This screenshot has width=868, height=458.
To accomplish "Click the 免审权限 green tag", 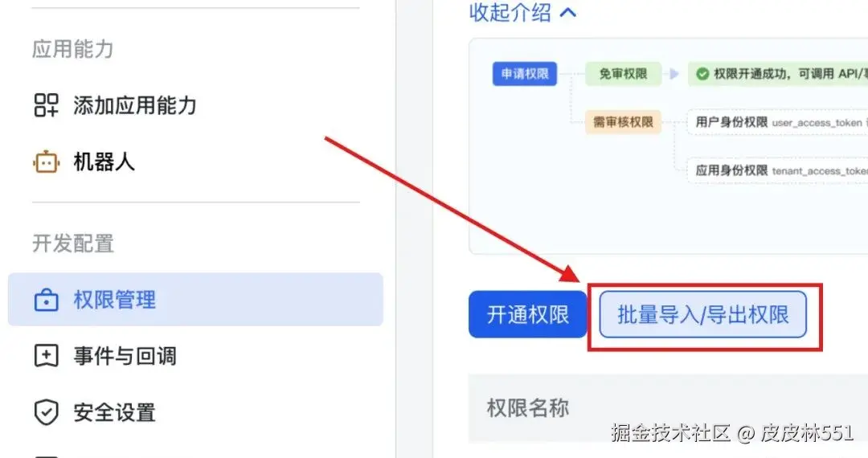I will click(x=624, y=74).
